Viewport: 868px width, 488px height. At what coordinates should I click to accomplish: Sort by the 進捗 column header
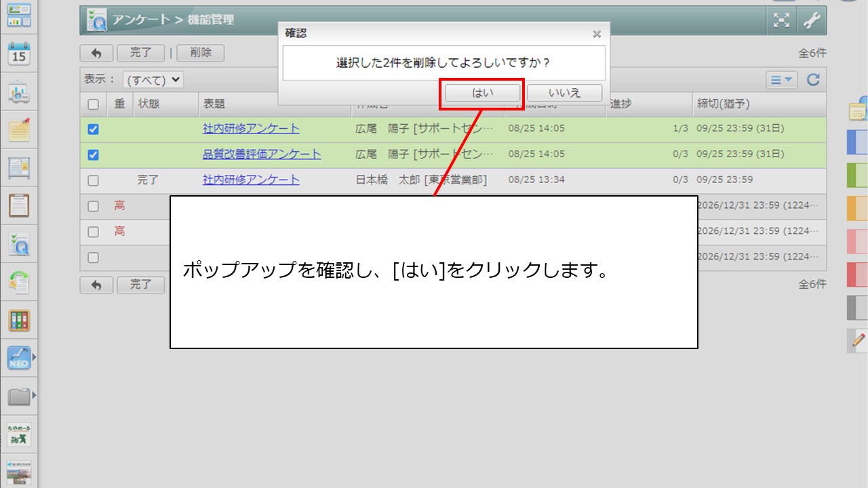click(x=620, y=104)
